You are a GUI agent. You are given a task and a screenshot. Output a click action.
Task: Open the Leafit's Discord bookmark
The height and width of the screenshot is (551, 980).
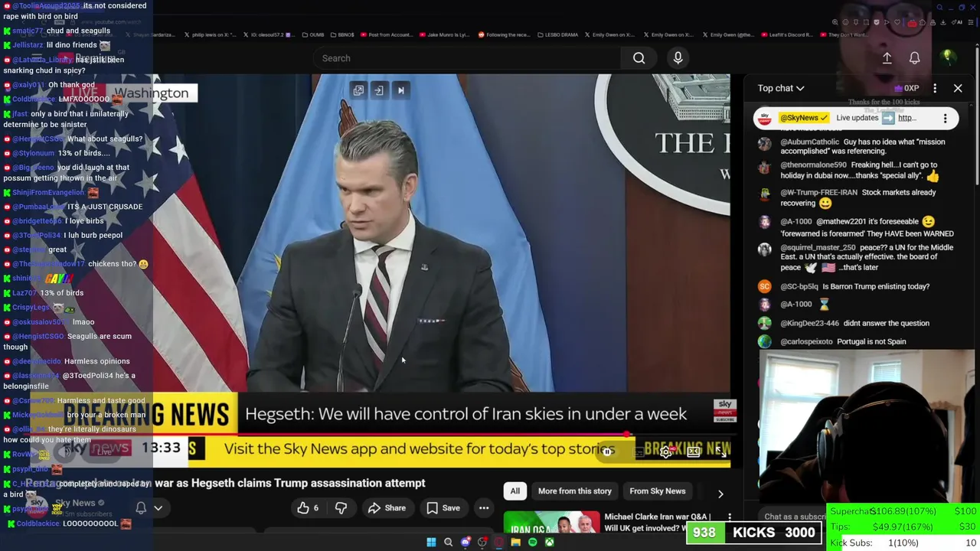pos(789,34)
